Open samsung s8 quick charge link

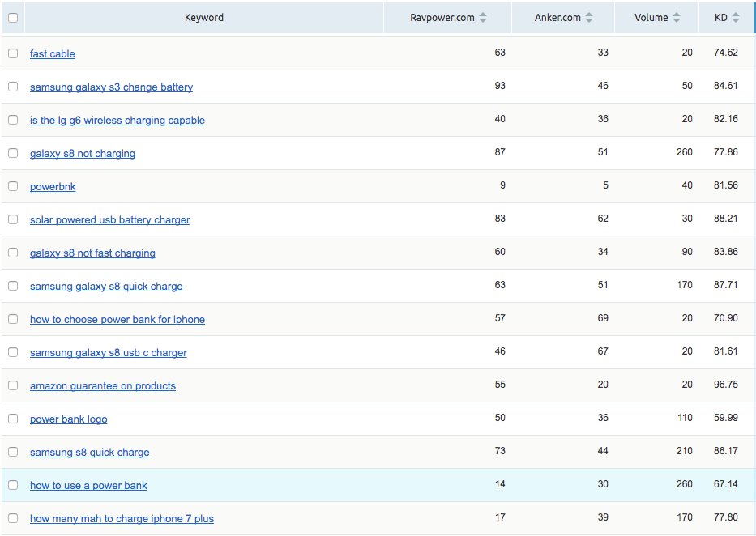click(x=90, y=453)
